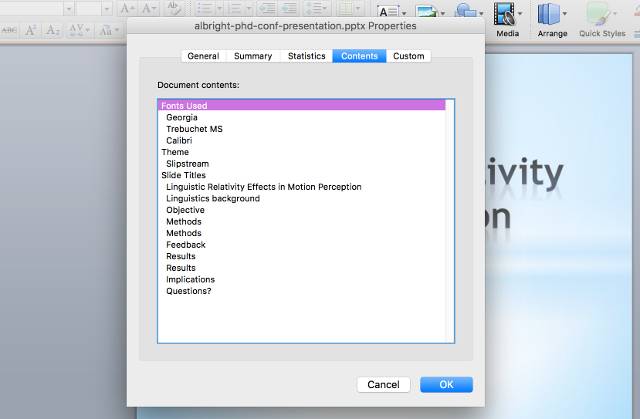This screenshot has width=640, height=419.
Task: Go to the Statistics tab
Action: tap(307, 56)
